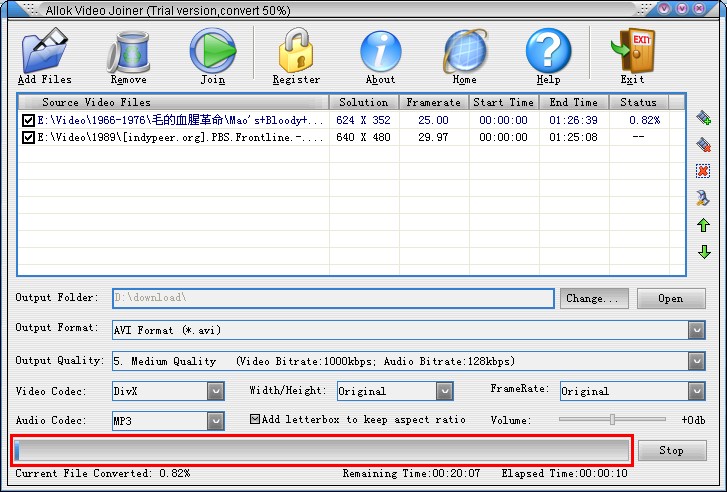This screenshot has width=727, height=492.
Task: Toggle Add letterbox to keep aspect ratio
Action: pos(255,419)
